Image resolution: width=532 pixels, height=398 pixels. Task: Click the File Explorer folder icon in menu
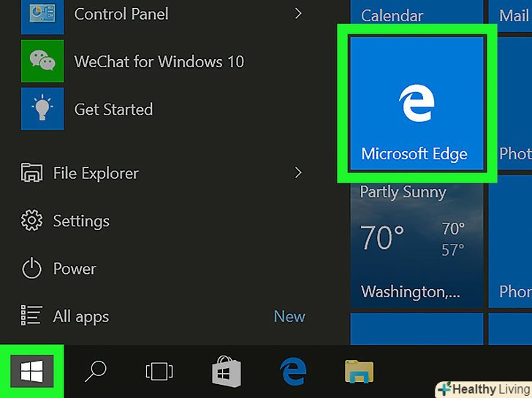[x=32, y=172]
